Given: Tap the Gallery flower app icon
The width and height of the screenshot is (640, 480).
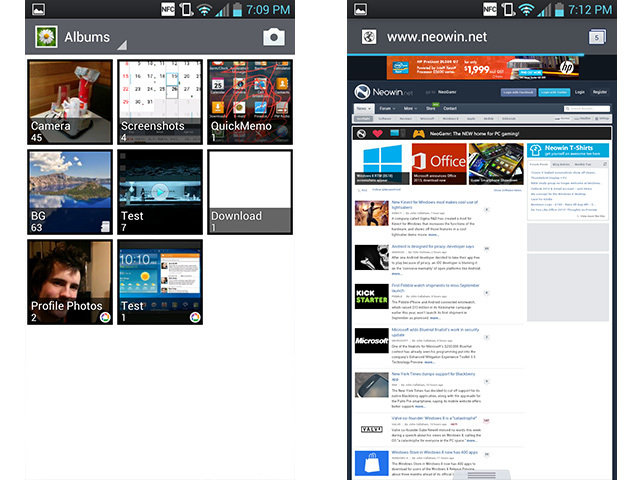Looking at the screenshot, I should (46, 37).
